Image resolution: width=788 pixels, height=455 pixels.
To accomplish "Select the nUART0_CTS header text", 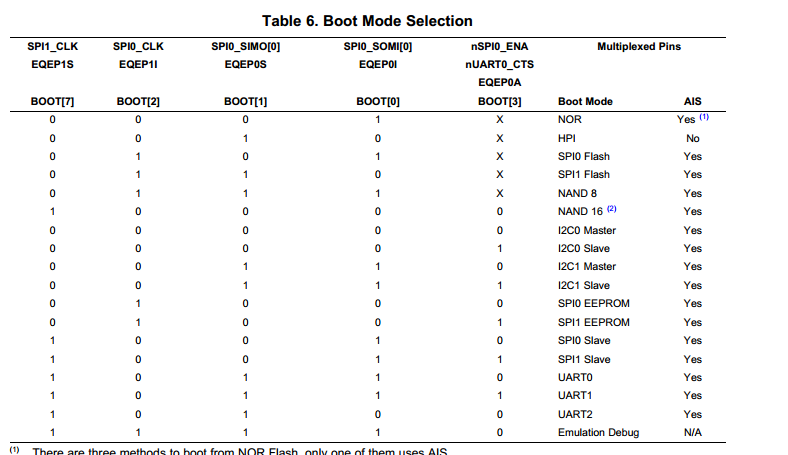I will click(x=499, y=64).
